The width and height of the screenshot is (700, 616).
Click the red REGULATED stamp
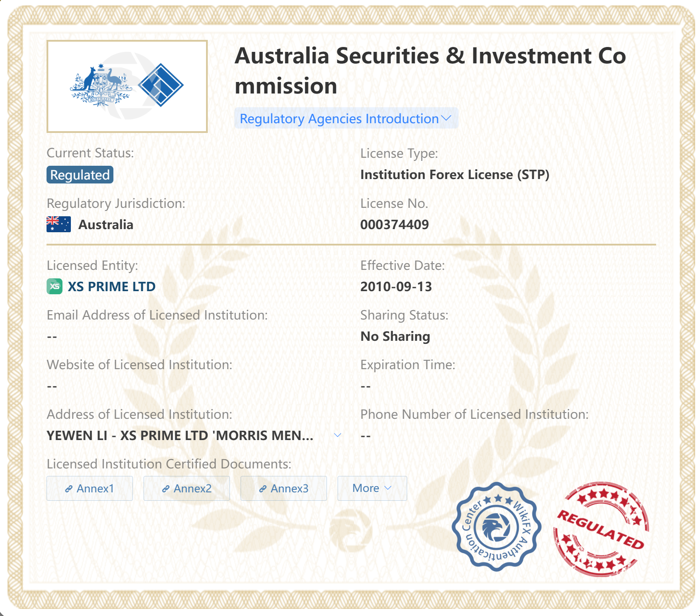point(601,529)
